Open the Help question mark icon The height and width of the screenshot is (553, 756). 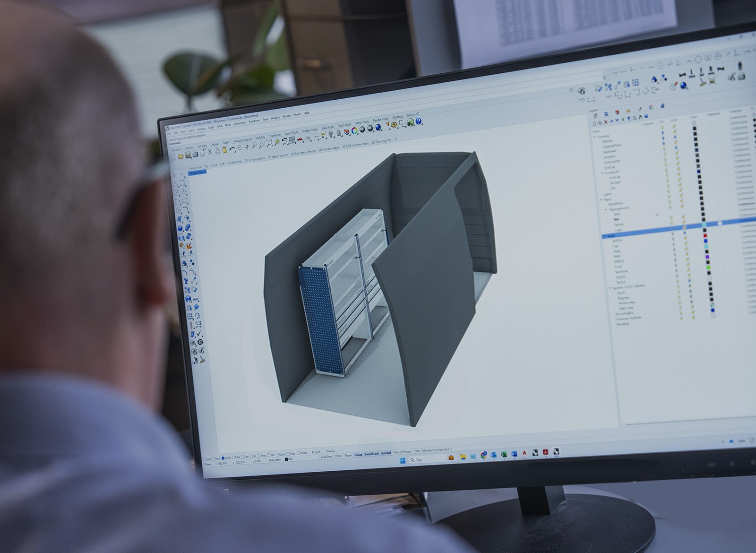(419, 122)
